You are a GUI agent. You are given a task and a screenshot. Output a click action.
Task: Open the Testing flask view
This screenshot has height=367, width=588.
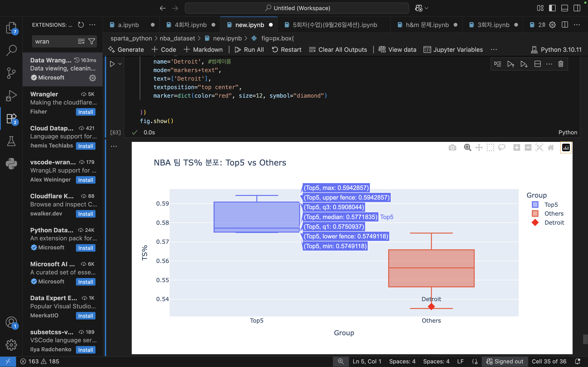coord(11,141)
